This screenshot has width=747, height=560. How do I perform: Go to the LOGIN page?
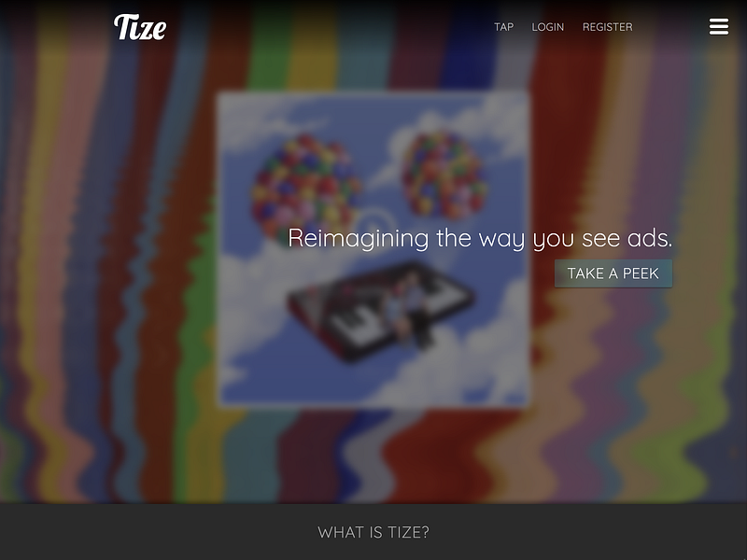coord(548,27)
